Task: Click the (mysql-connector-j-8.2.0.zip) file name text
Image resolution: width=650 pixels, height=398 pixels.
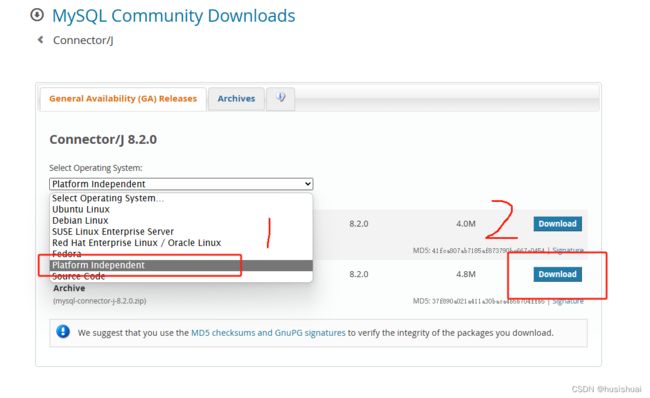Action: click(x=99, y=301)
